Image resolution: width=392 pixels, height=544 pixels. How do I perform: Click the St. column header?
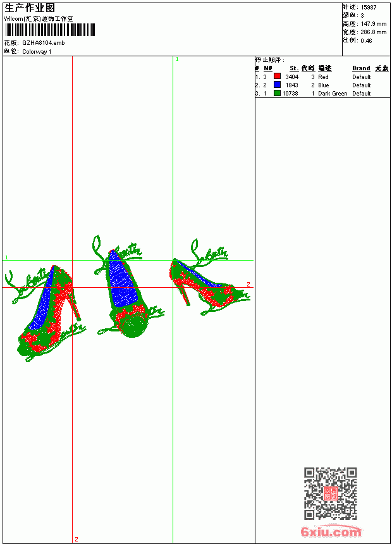(294, 68)
